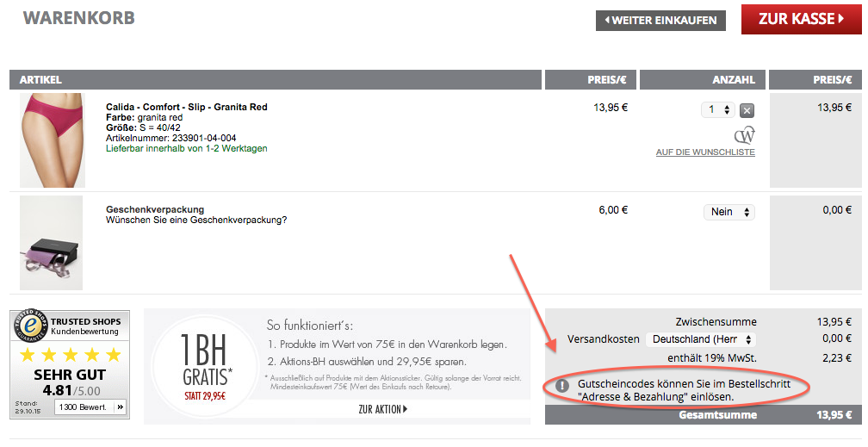
Task: Click the ARTIKEL column header
Action: (40, 80)
